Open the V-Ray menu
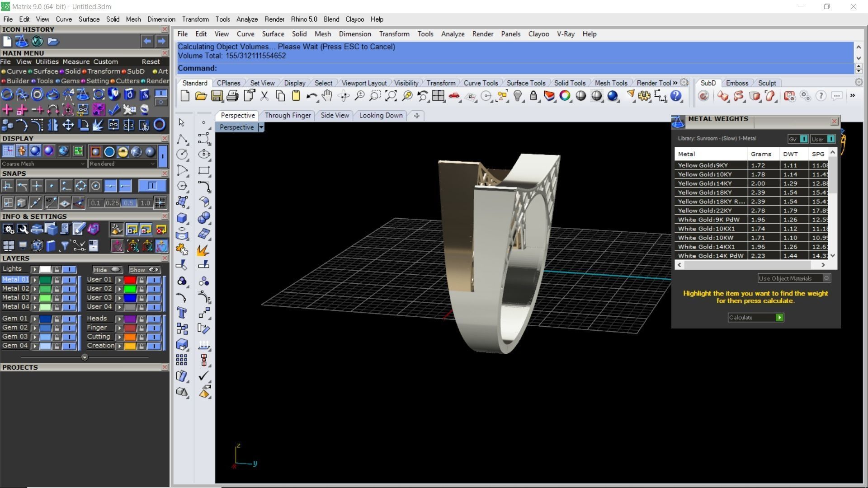 (x=566, y=34)
